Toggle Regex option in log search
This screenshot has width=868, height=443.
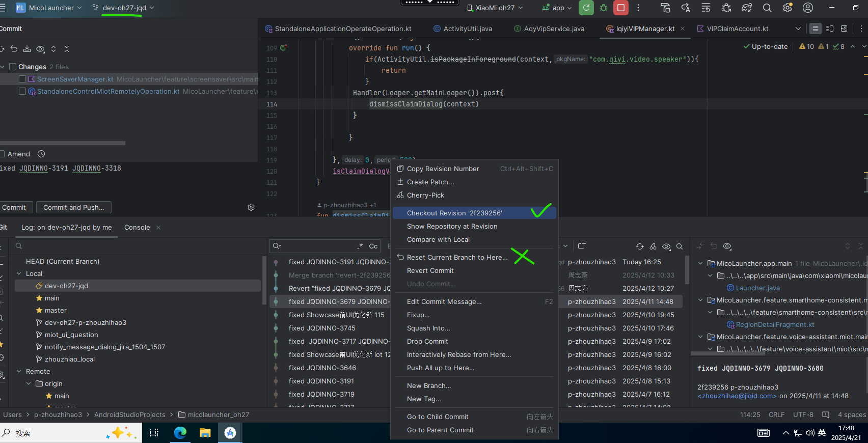coord(361,246)
